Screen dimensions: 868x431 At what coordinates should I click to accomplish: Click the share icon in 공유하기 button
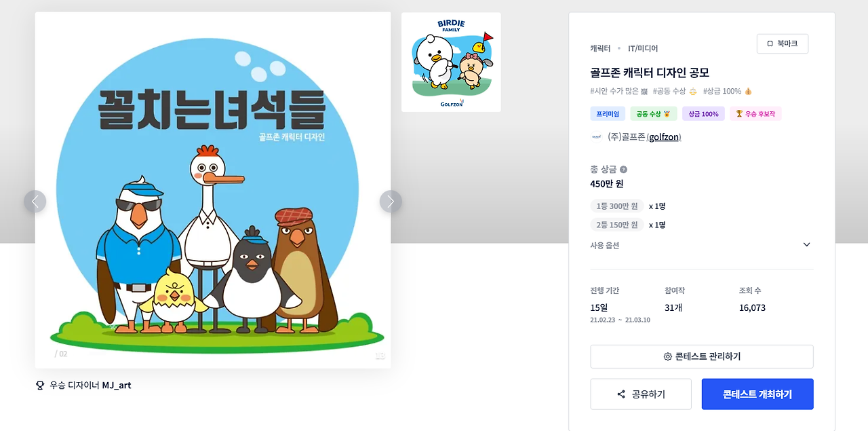[621, 394]
